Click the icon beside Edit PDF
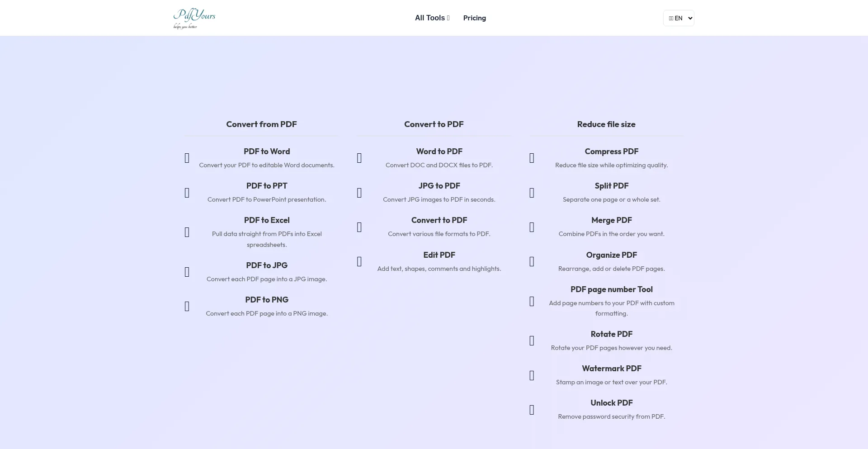 359,262
